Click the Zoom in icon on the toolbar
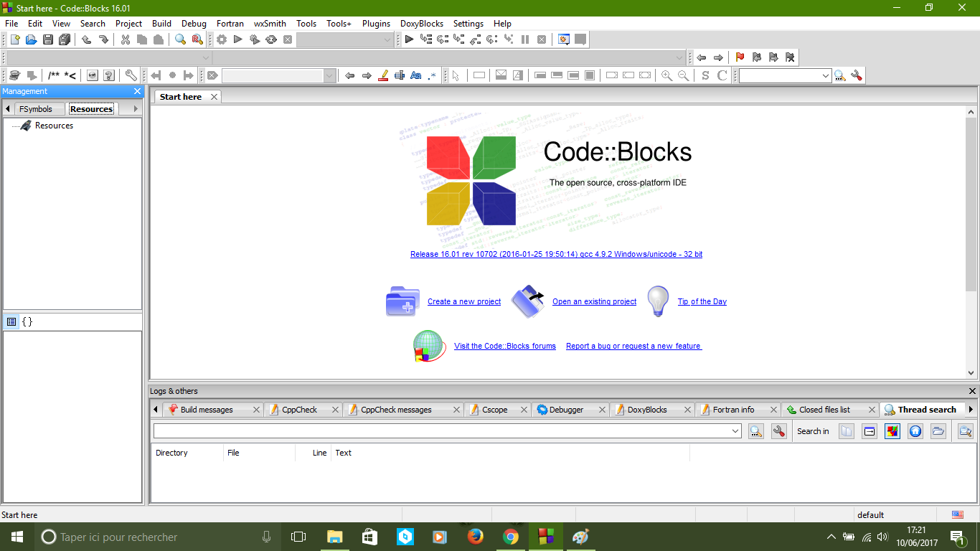 pyautogui.click(x=666, y=75)
